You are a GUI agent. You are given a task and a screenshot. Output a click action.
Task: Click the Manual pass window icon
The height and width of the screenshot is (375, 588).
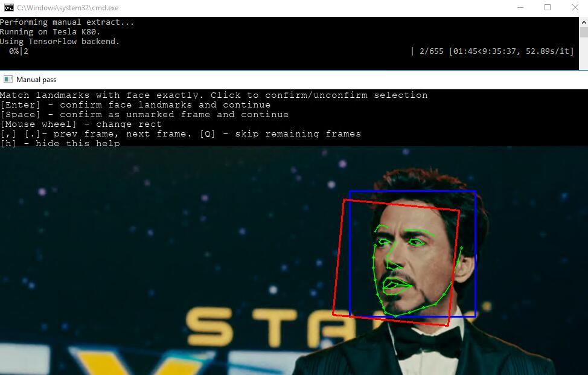8,79
